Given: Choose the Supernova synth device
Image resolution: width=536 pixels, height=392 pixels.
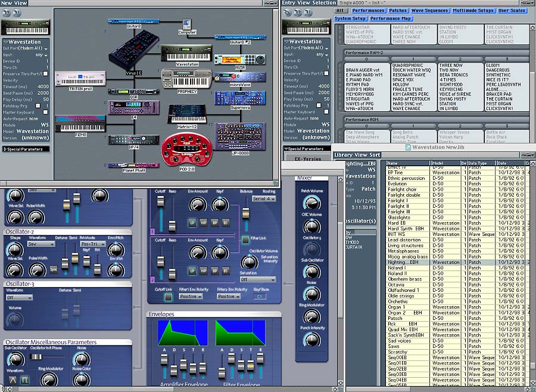Looking at the screenshot, I should click(240, 98).
